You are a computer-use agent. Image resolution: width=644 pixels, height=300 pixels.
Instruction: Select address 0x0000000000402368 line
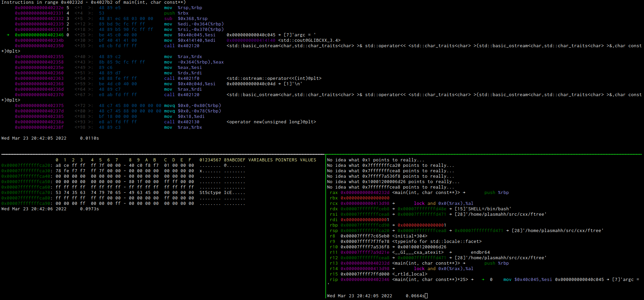click(158, 84)
